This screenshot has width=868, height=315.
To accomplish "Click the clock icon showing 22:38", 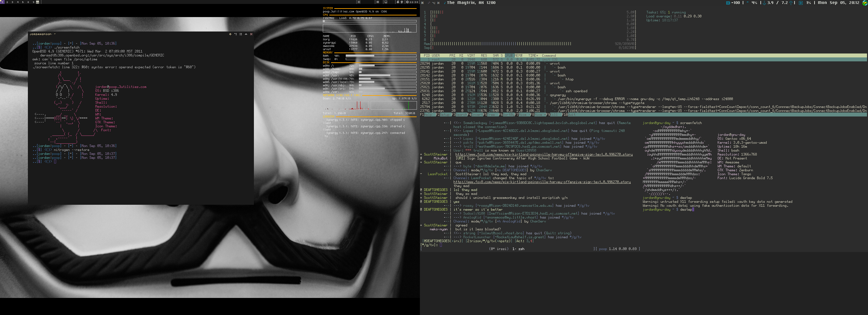I will [407, 2].
